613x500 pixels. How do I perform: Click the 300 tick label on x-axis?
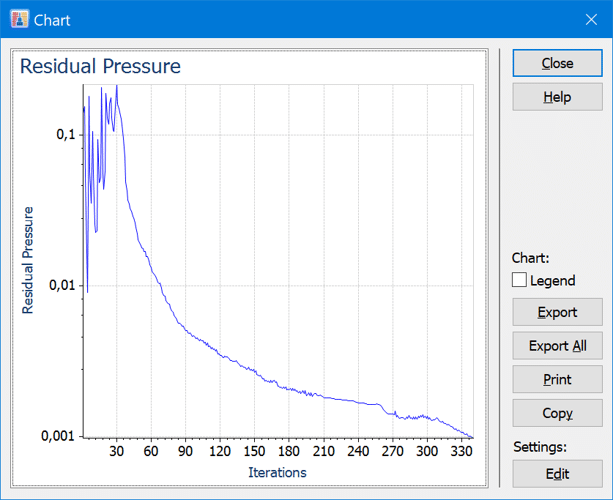pyautogui.click(x=427, y=451)
